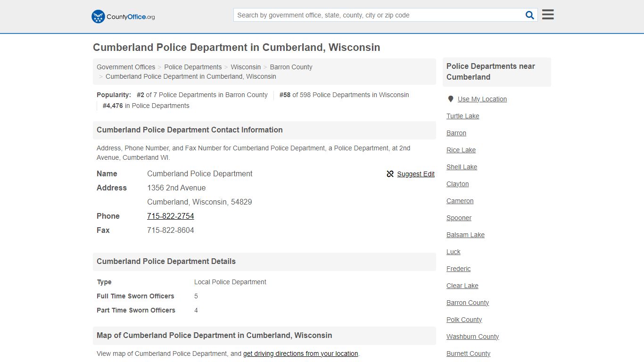
Task: Select Local Police Department type value
Action: (230, 282)
